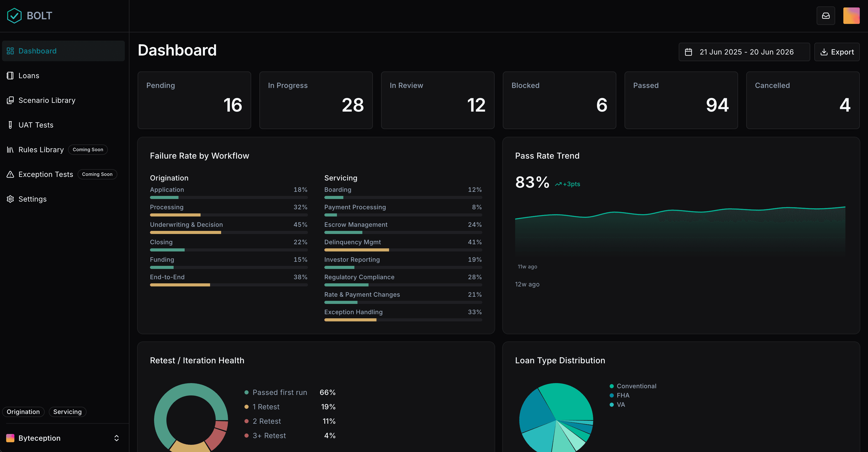Click the Settings gear icon

click(x=10, y=199)
